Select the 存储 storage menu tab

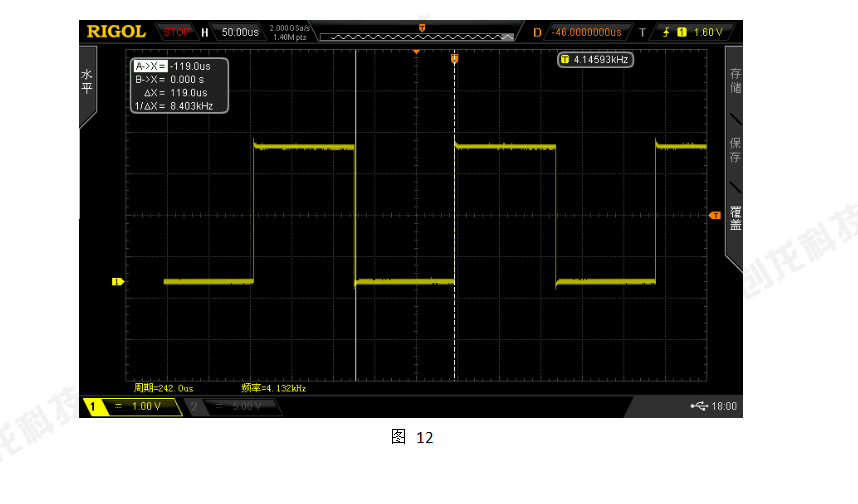pyautogui.click(x=735, y=80)
